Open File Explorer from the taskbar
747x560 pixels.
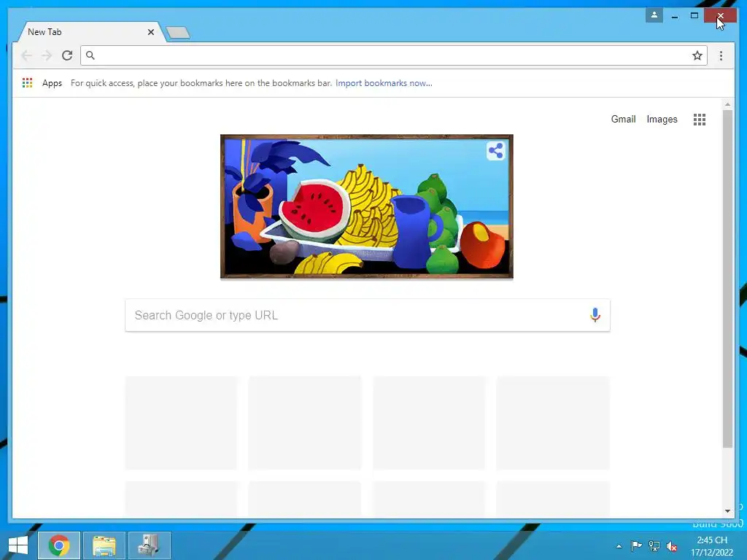(x=104, y=545)
